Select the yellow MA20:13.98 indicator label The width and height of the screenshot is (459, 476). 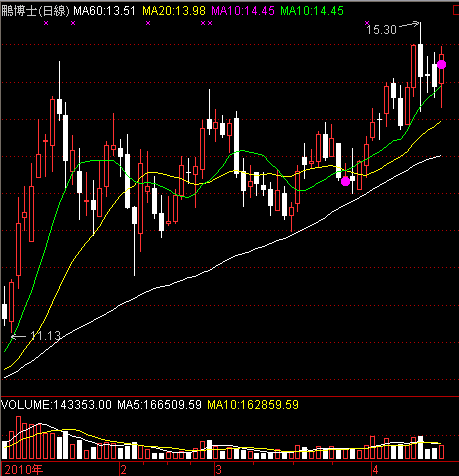click(x=174, y=11)
